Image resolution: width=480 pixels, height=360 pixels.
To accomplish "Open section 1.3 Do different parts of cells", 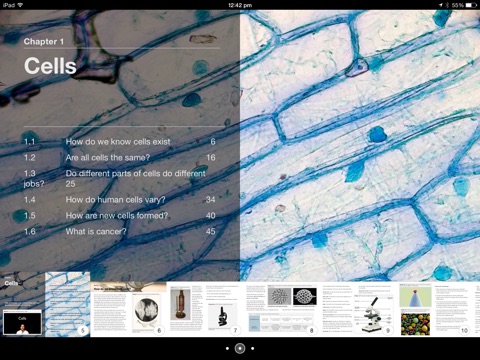I will 115,178.
